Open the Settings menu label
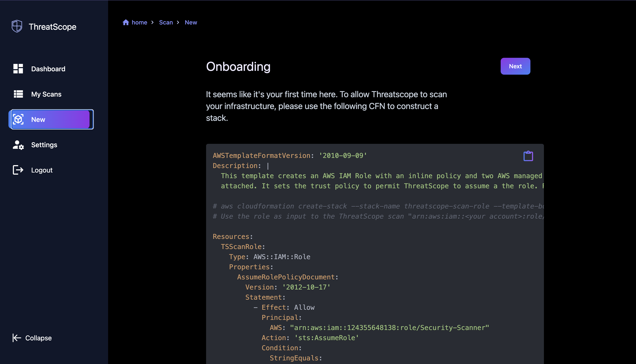The height and width of the screenshot is (364, 636). 44,145
